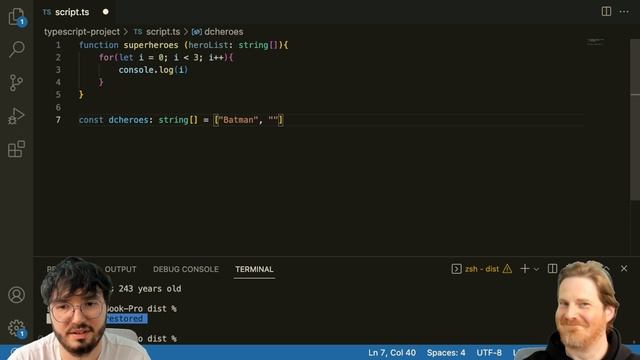
Task: Click the dcheroes constant on line 7
Action: pos(128,120)
